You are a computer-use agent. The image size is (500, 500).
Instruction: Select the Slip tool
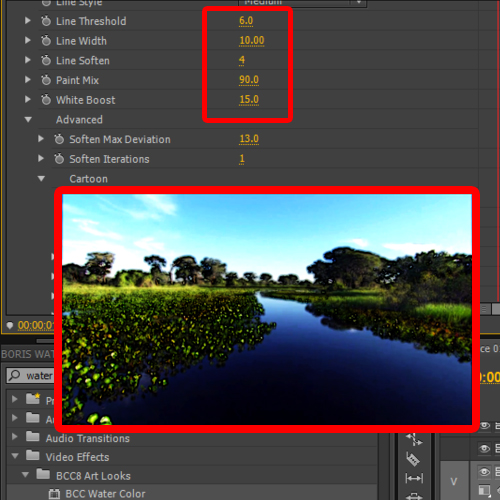click(x=414, y=479)
